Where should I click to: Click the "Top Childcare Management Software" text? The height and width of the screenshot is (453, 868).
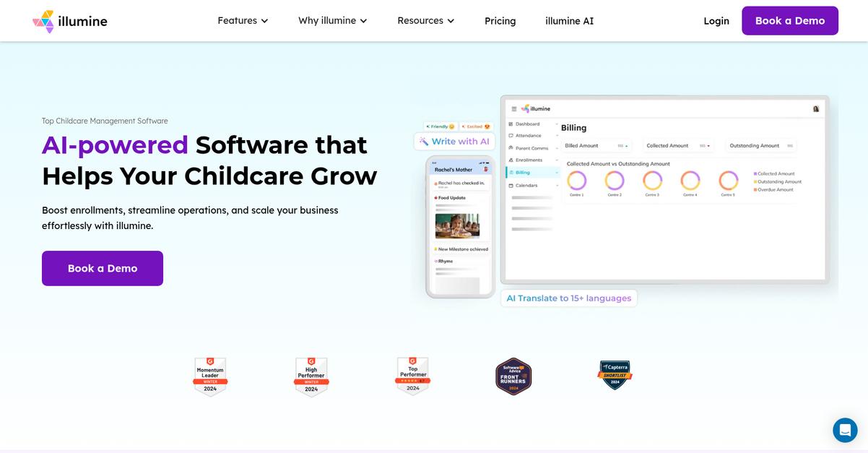[x=105, y=121]
